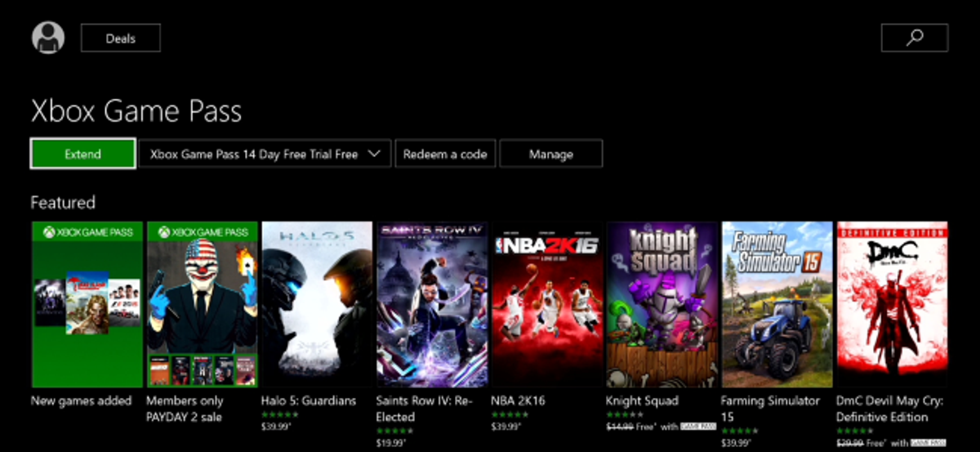Open the NBA 2K16 game cover
The width and height of the screenshot is (980, 452).
546,304
